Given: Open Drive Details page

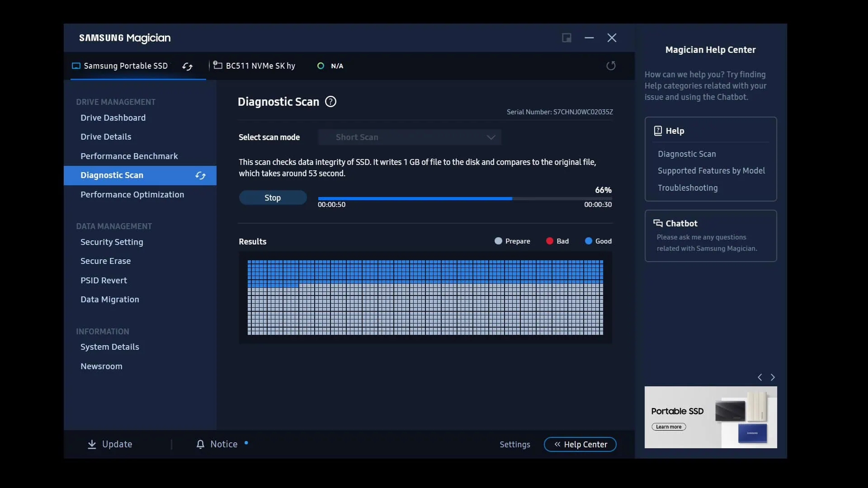Looking at the screenshot, I should click(x=106, y=137).
